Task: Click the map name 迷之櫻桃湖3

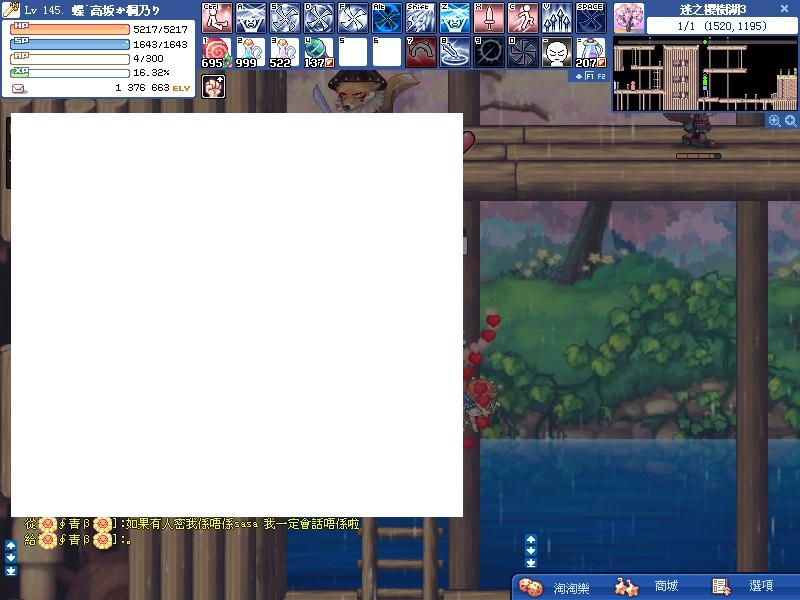Action: click(x=713, y=10)
